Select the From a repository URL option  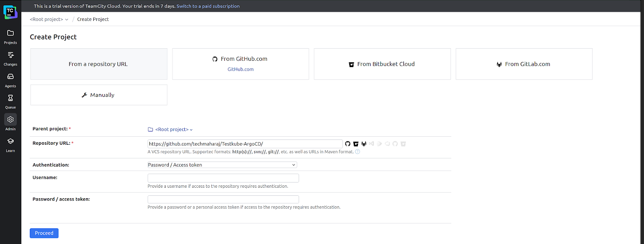pos(99,64)
